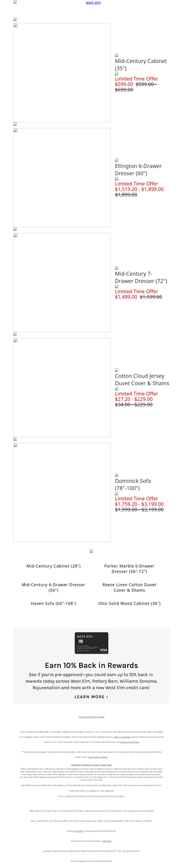Open the Dominick Sofa product image
Viewport: 183px width, 868px height.
point(62,492)
